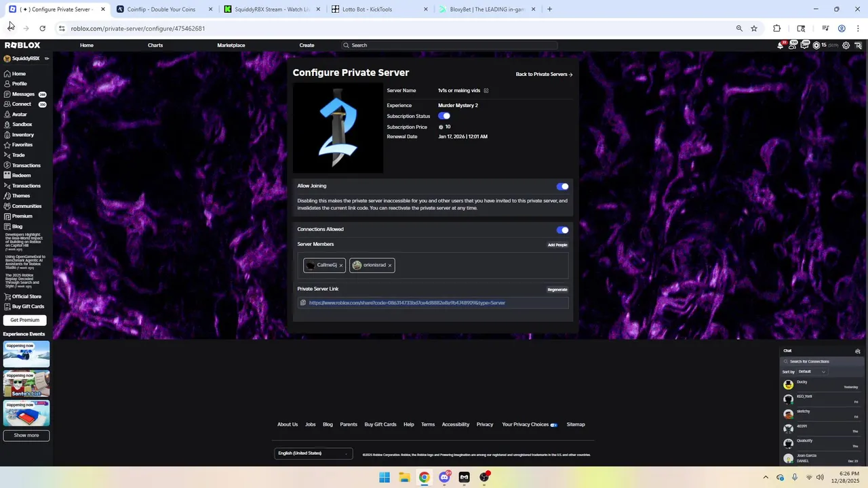Image resolution: width=868 pixels, height=488 pixels.
Task: Click the Search for Connections field
Action: coord(823,361)
